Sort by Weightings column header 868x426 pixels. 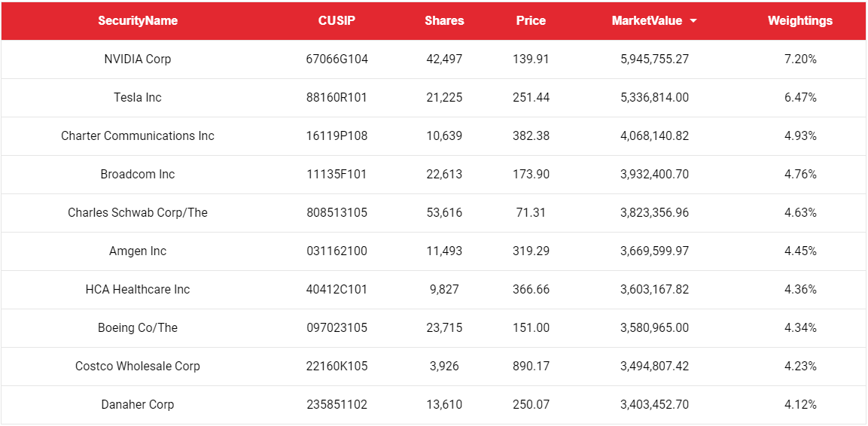[800, 21]
